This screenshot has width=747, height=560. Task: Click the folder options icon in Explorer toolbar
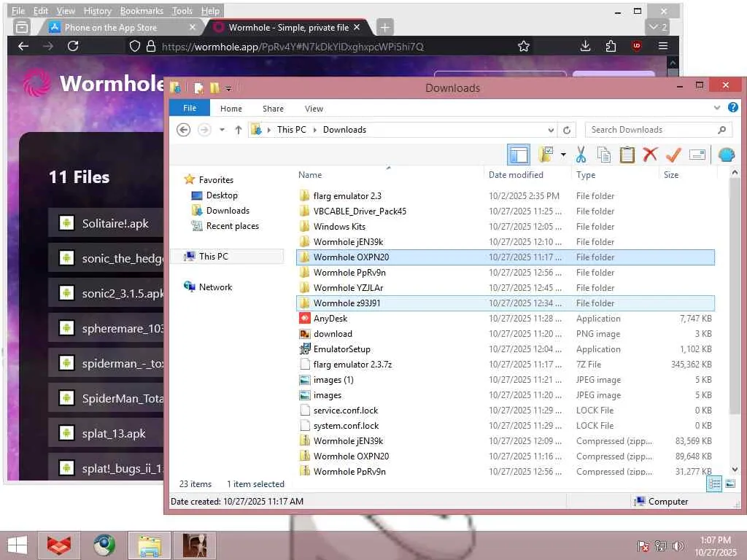pyautogui.click(x=546, y=155)
